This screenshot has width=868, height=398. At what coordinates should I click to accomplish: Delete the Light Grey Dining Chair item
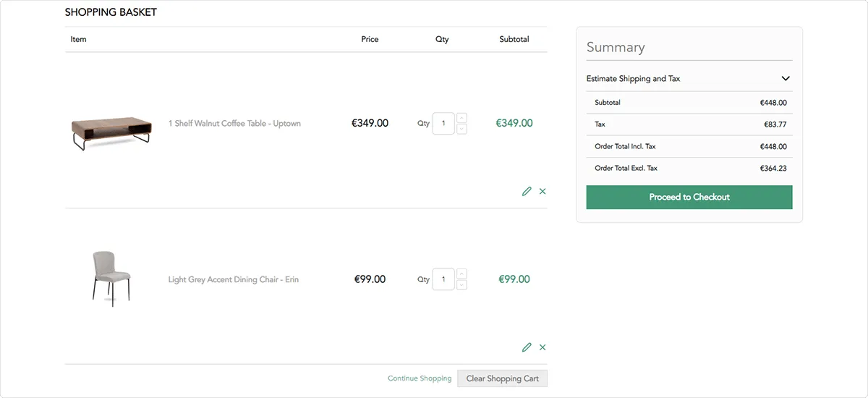(542, 347)
